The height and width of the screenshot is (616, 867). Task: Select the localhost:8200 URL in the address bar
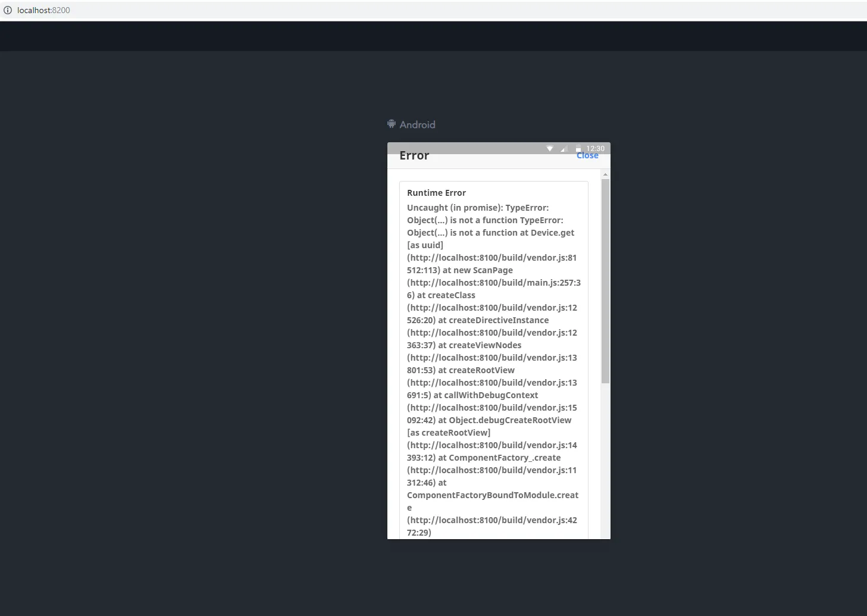[x=43, y=10]
